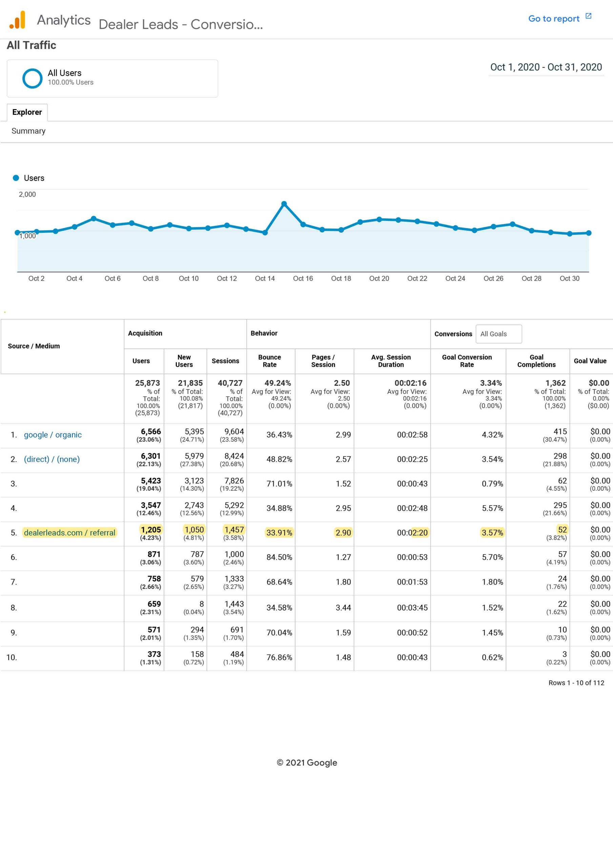Click the Conversions group label

coord(453,334)
